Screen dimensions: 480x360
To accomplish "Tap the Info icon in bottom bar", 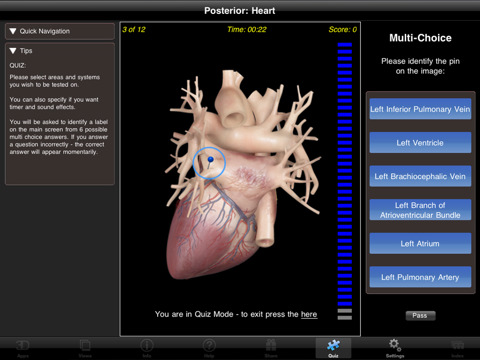I will click(x=147, y=348).
